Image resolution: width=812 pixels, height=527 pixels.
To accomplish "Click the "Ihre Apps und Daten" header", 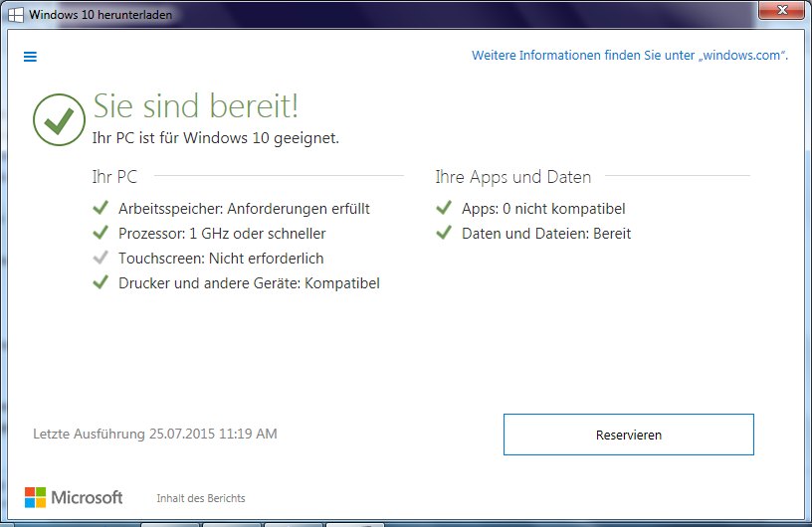I will tap(512, 177).
